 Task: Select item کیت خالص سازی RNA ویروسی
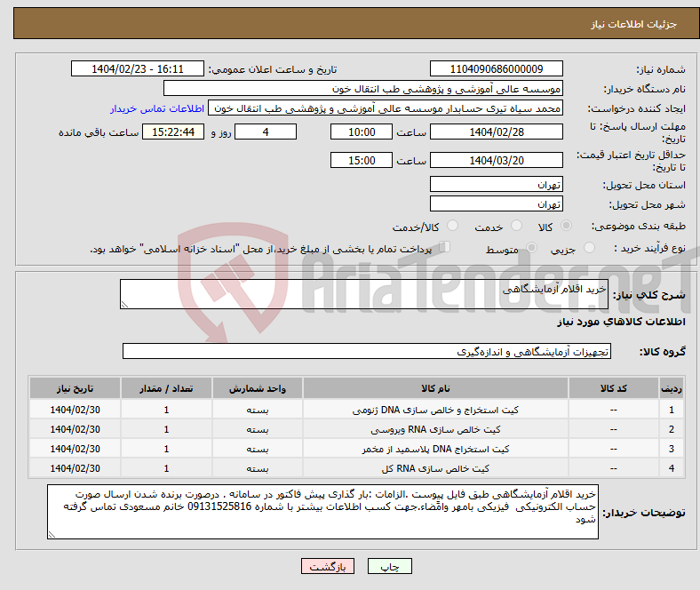pyautogui.click(x=435, y=429)
